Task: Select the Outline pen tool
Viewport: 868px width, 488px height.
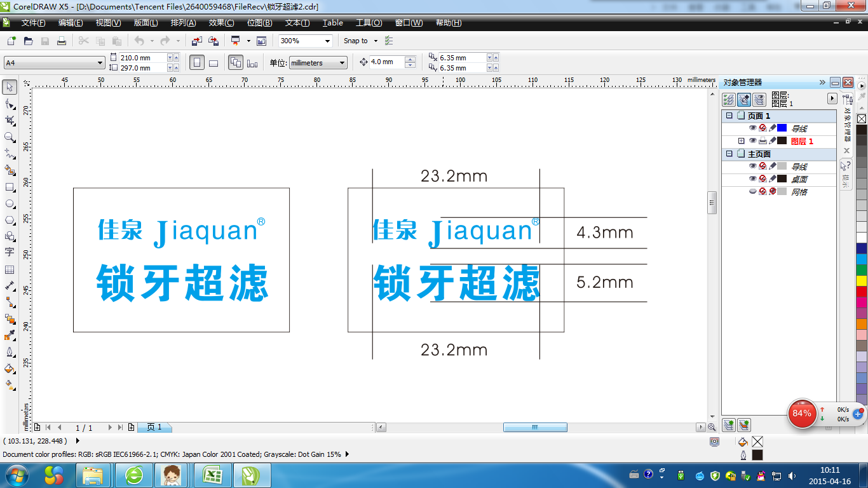Action: [x=10, y=352]
